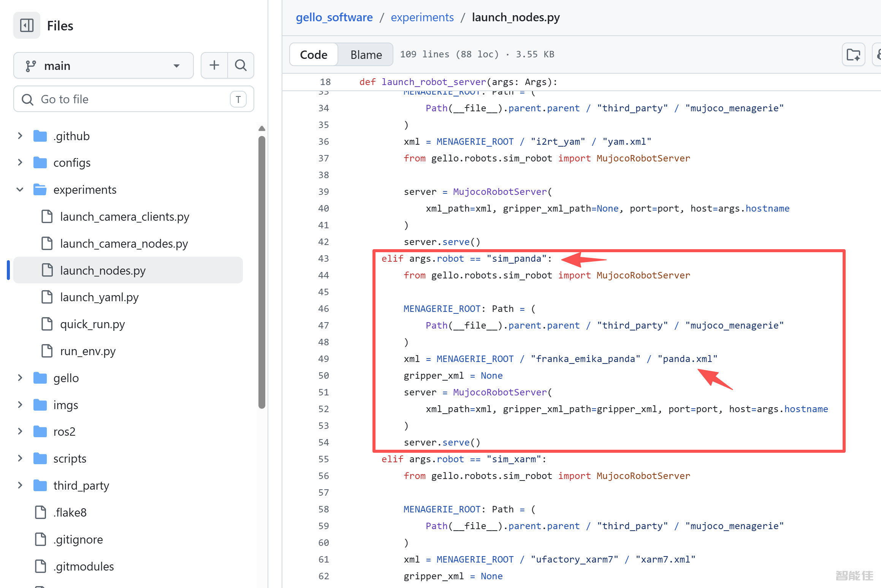Expand the imgs folder chevron
The image size is (881, 588).
(x=20, y=405)
